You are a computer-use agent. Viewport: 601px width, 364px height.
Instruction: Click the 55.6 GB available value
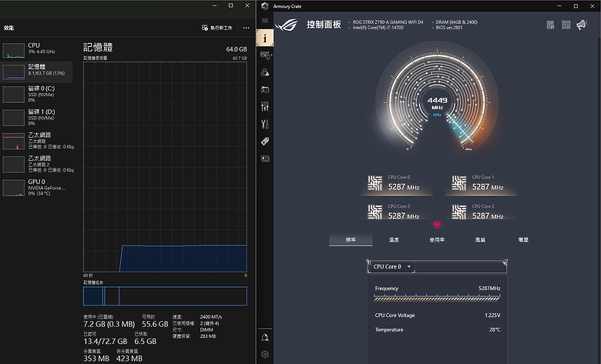click(155, 324)
